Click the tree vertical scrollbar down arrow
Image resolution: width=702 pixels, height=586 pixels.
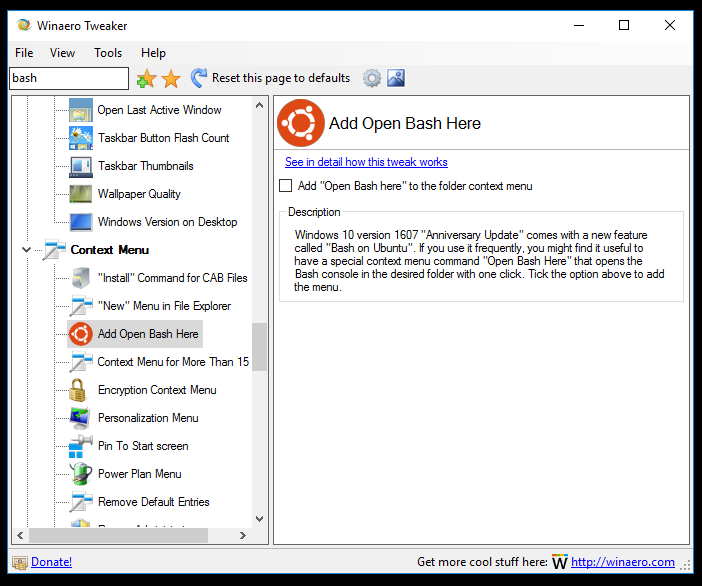259,519
